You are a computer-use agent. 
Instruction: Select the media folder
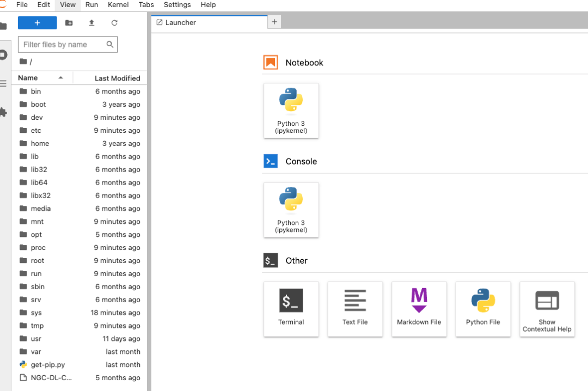[79, 208]
